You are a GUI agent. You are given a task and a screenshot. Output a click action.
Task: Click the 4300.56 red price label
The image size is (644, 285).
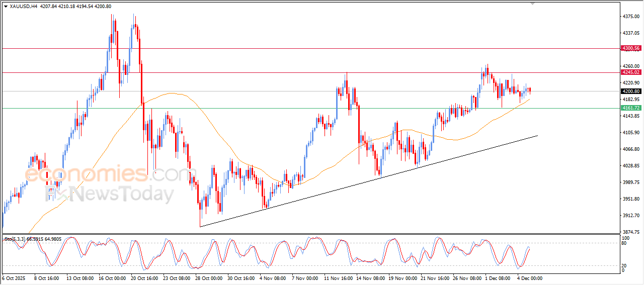631,48
